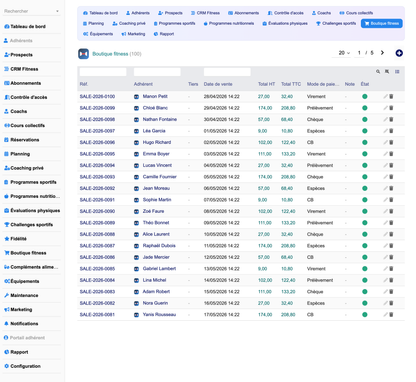Open sale SALE-2026-0081

pos(97,315)
